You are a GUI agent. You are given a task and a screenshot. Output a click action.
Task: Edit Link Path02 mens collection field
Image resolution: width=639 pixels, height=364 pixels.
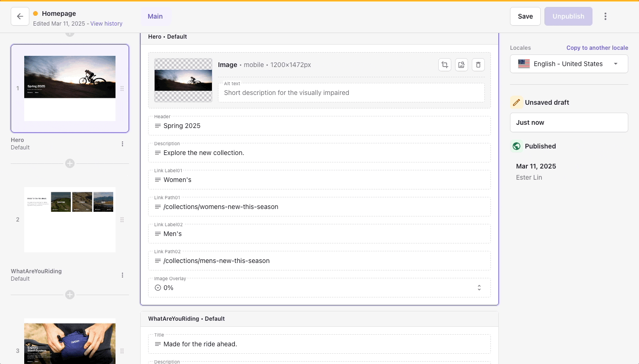point(319,261)
